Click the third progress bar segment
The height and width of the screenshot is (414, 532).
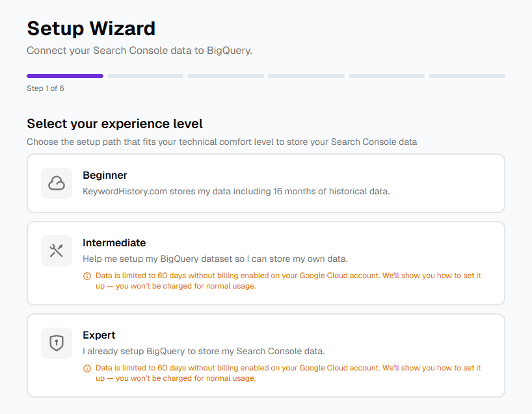point(226,76)
